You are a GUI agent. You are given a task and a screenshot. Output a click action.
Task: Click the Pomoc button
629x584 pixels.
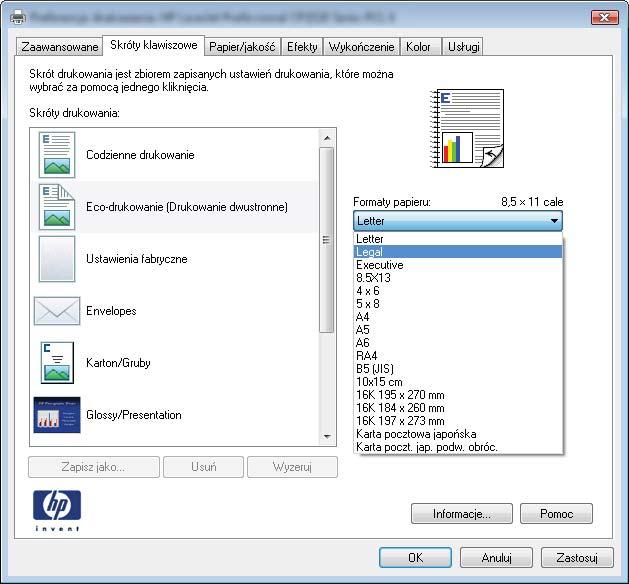click(x=556, y=514)
